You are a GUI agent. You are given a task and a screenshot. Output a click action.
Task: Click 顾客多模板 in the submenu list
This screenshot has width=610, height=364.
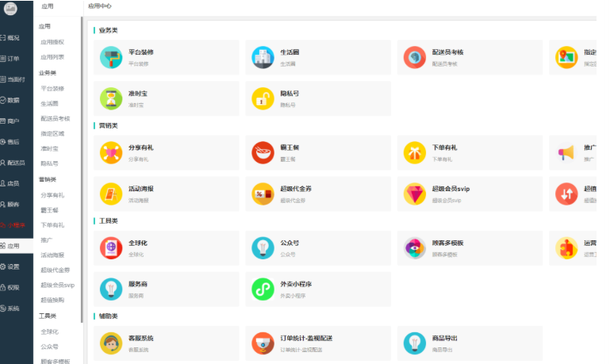click(56, 362)
